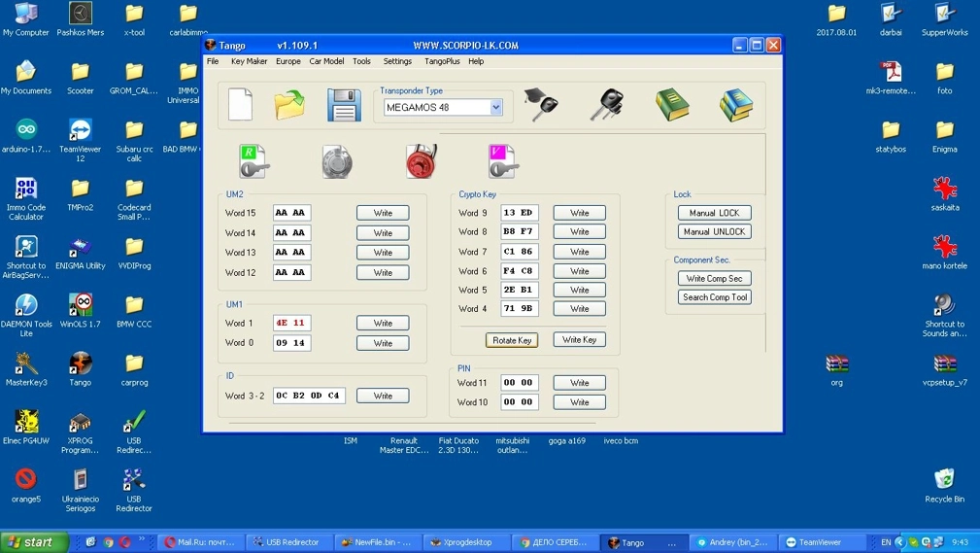
Task: Click the New blank file icon in Tango
Action: pos(240,104)
